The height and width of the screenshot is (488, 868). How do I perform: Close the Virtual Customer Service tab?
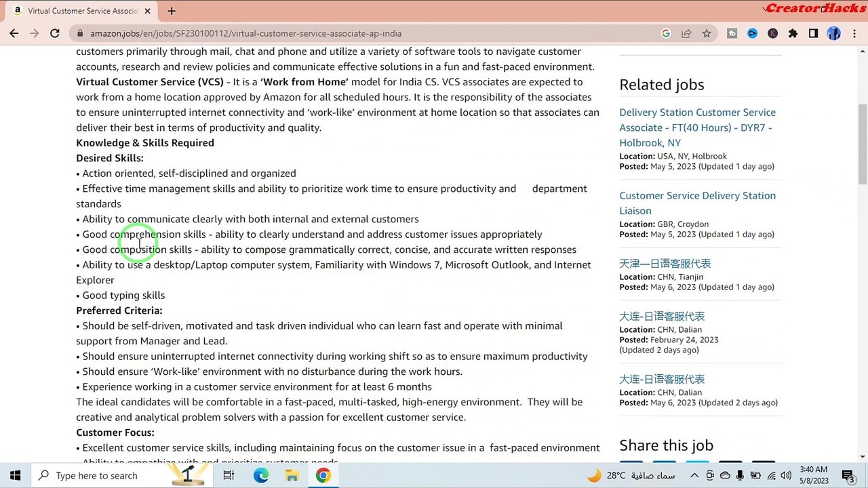(x=147, y=11)
